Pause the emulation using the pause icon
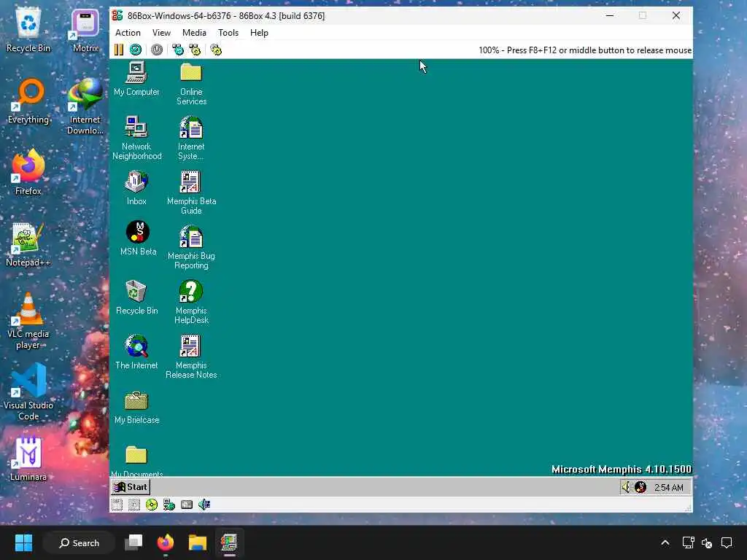 tap(119, 50)
